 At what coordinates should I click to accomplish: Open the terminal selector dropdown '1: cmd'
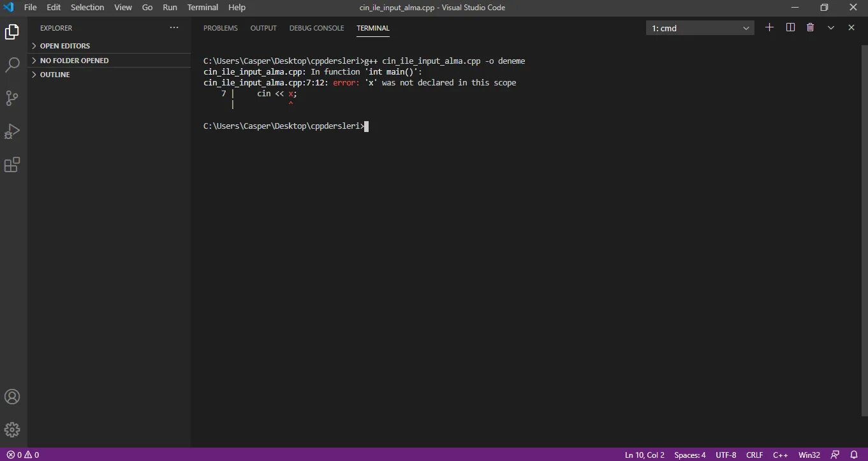coord(700,28)
